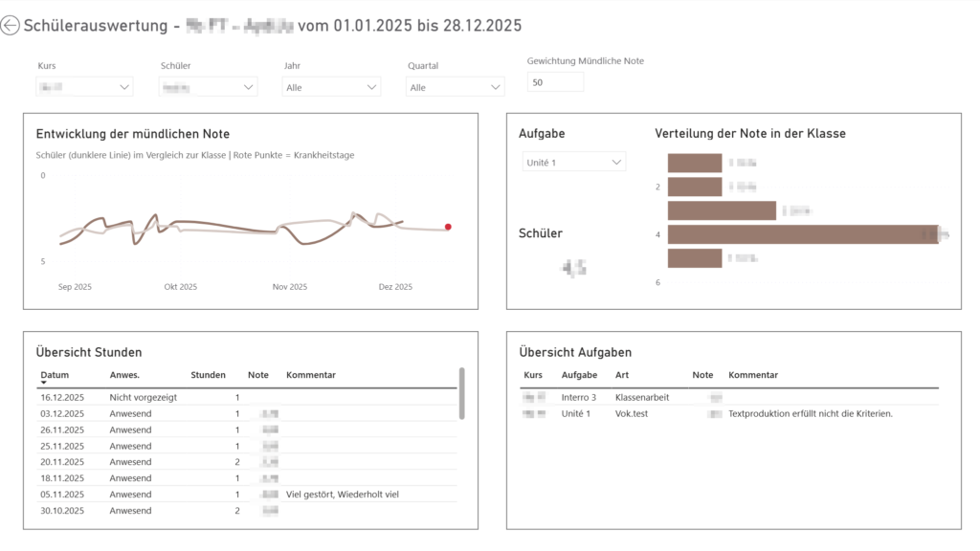Click the Art column header
Image resolution: width=980 pixels, height=551 pixels.
[x=623, y=375]
